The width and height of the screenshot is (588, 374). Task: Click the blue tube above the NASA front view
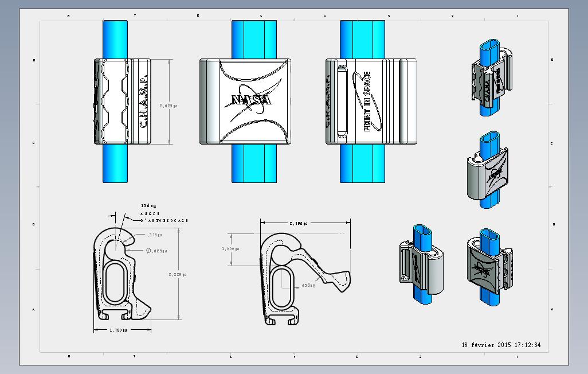point(254,40)
